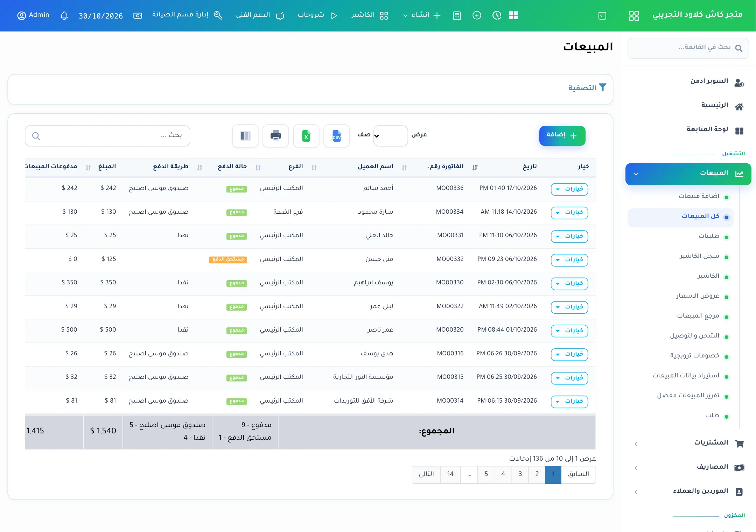Click the app grid icon beside store name

click(x=634, y=16)
